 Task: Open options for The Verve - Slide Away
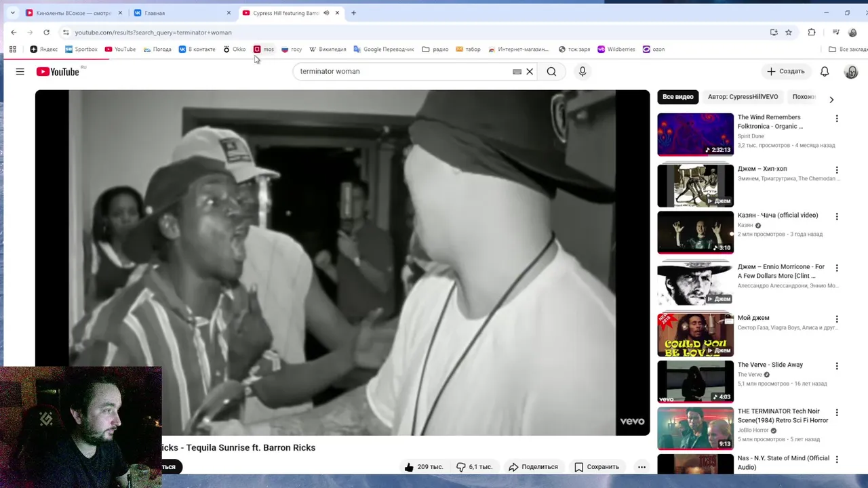coord(837,366)
